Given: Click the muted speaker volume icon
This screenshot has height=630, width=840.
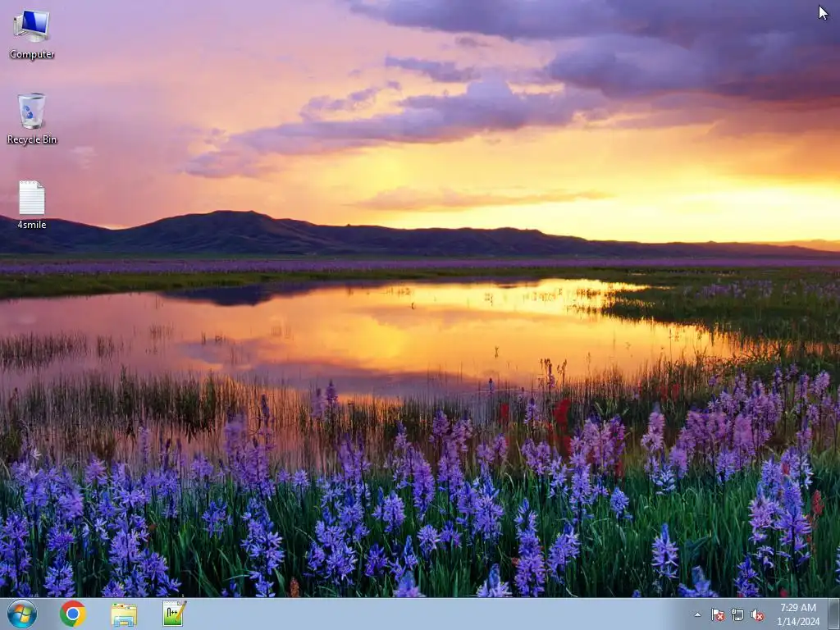Looking at the screenshot, I should (x=757, y=614).
